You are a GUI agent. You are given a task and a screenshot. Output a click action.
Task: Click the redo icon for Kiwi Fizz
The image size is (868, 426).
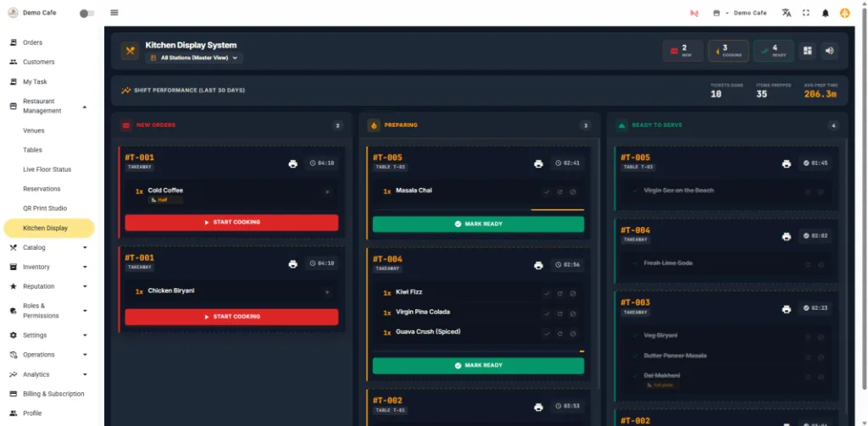[x=559, y=294]
